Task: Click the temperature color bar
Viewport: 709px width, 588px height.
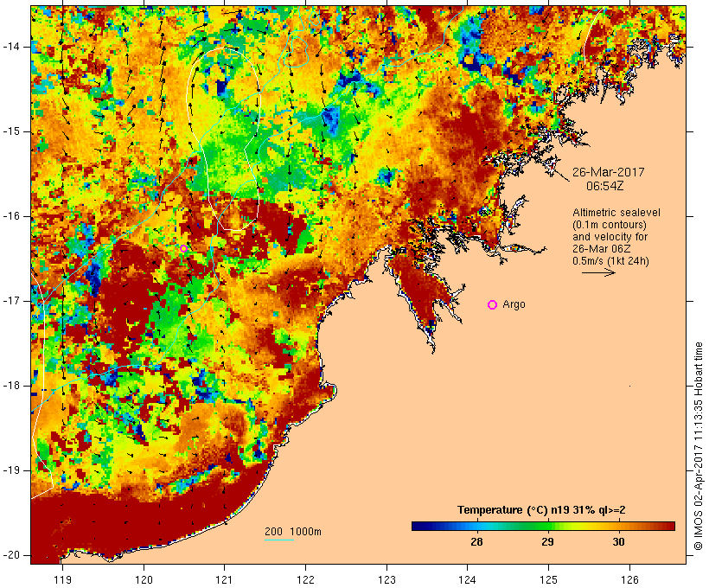Action: pos(543,526)
